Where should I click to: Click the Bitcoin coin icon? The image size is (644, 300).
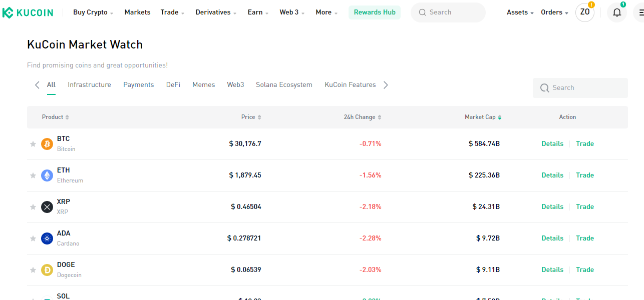47,144
